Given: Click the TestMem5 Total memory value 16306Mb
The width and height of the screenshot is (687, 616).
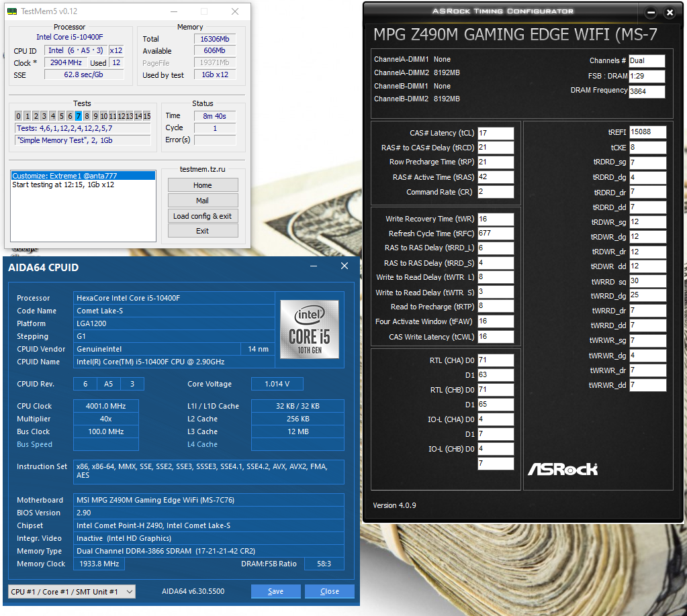Looking at the screenshot, I should click(215, 39).
